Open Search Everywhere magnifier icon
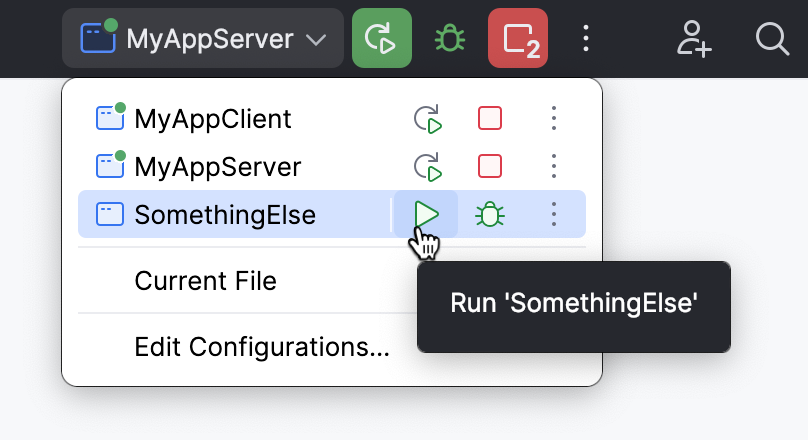 pyautogui.click(x=772, y=39)
